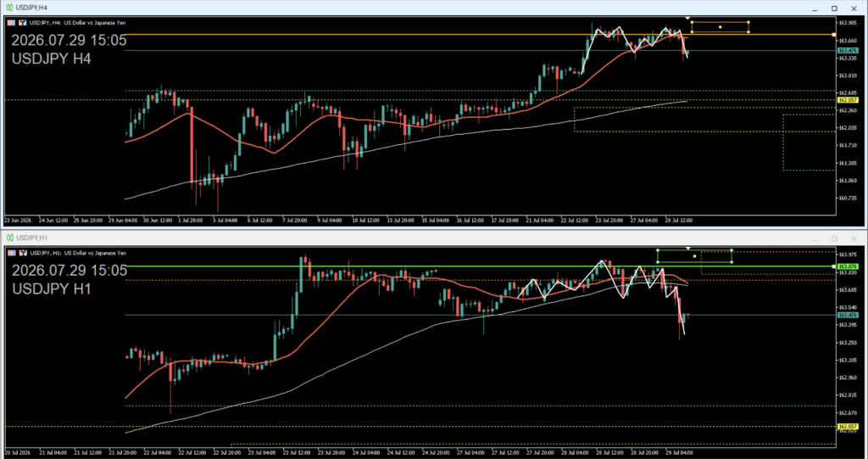This screenshot has width=868, height=459.
Task: Click the yellow 162.557 price label on the H1 chart
Action: (848, 426)
